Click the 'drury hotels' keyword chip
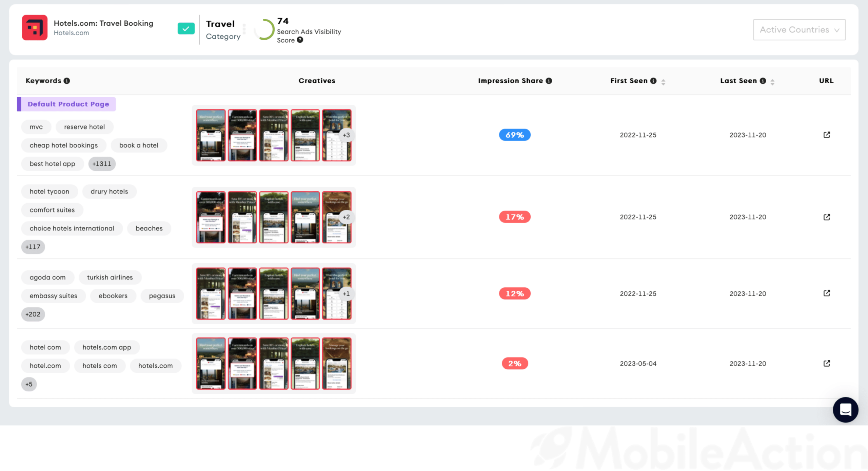Viewport: 868px width, 471px height. [109, 191]
